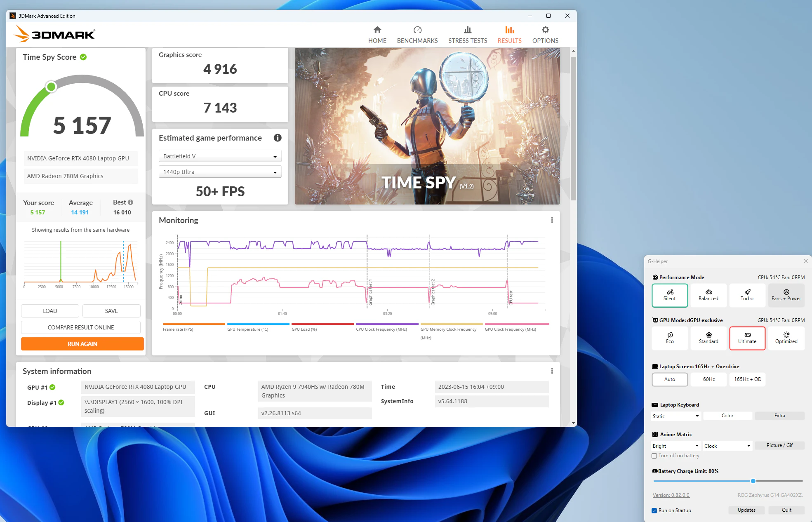Viewport: 812px width, 522px height.
Task: Click the green check next to Display #1
Action: [61, 402]
